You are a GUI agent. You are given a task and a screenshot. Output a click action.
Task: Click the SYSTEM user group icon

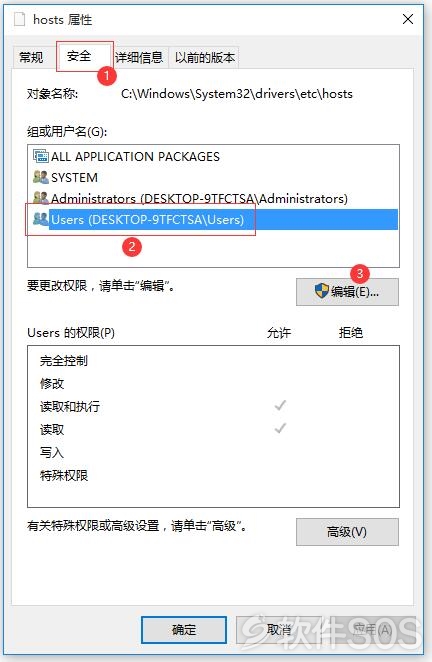point(41,177)
